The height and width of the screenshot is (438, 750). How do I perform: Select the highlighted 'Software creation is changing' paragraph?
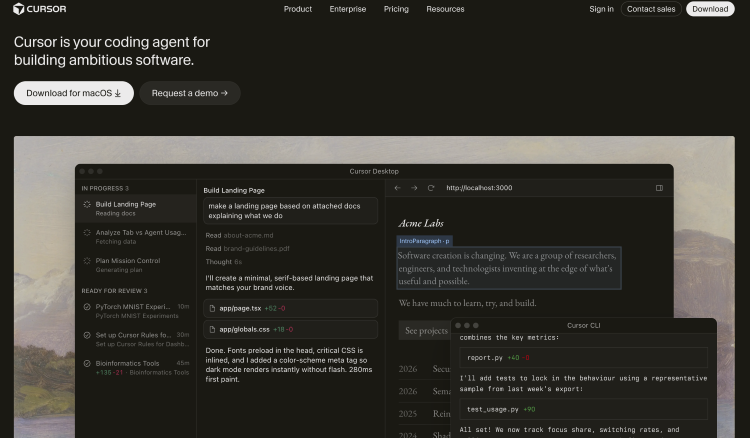click(x=509, y=268)
